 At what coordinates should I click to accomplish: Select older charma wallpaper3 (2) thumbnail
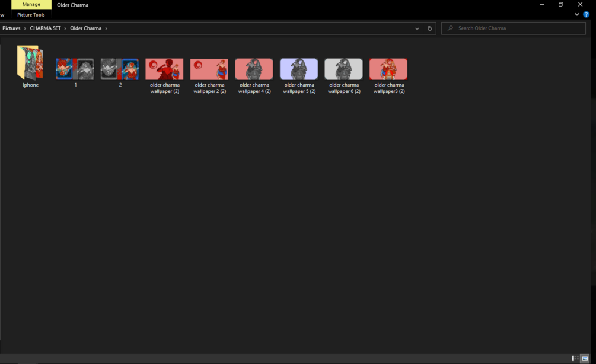tap(389, 69)
